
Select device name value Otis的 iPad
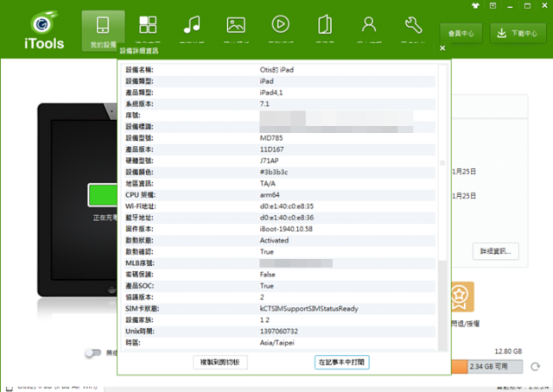276,70
